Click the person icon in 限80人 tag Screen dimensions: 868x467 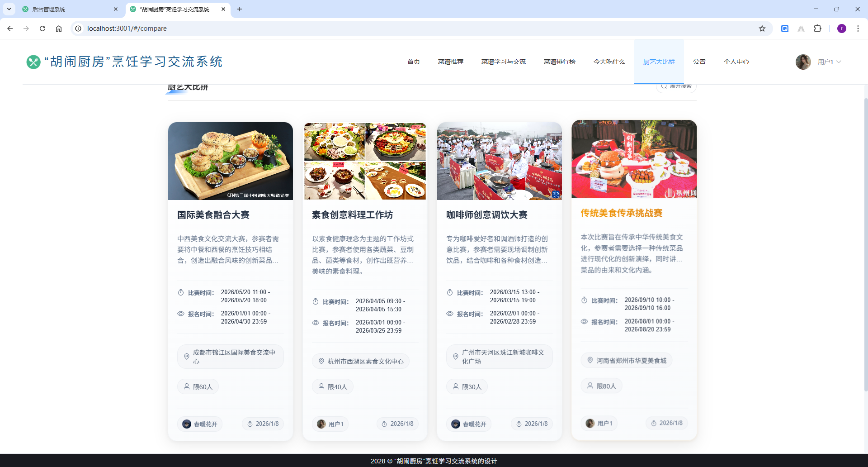[590, 386]
